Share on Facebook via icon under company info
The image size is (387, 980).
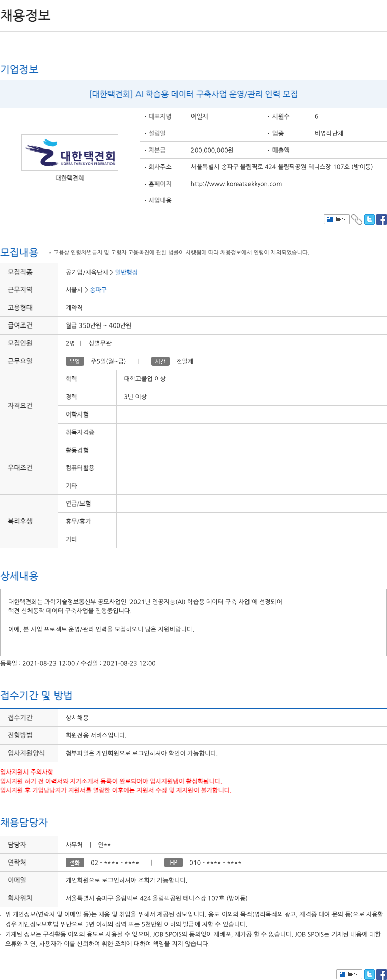click(x=381, y=219)
